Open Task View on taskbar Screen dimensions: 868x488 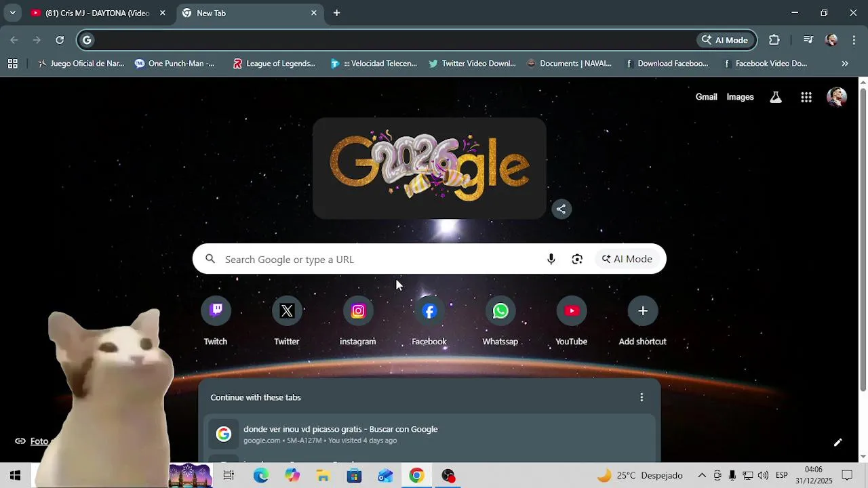[x=229, y=475]
